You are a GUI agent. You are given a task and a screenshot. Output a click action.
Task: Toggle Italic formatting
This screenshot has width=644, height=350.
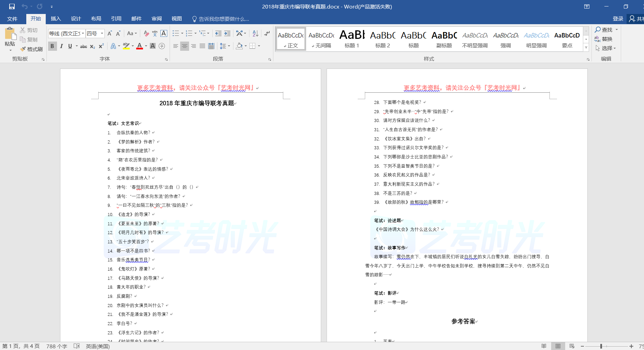tap(61, 46)
